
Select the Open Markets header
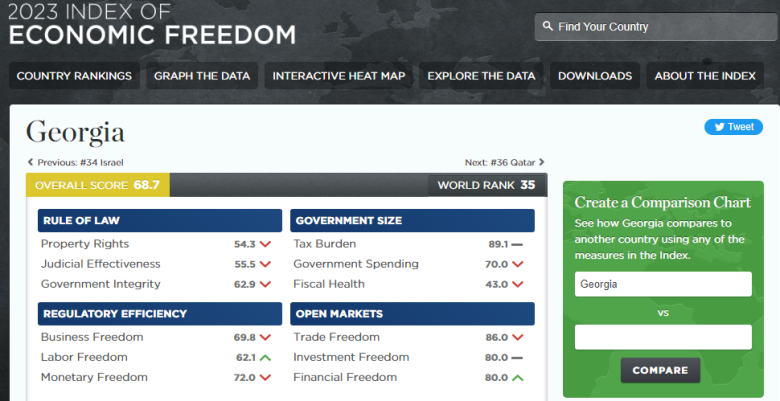[x=412, y=313]
